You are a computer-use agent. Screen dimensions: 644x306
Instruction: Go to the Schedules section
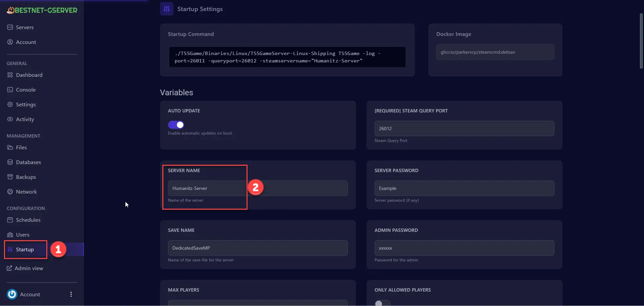[x=28, y=220]
